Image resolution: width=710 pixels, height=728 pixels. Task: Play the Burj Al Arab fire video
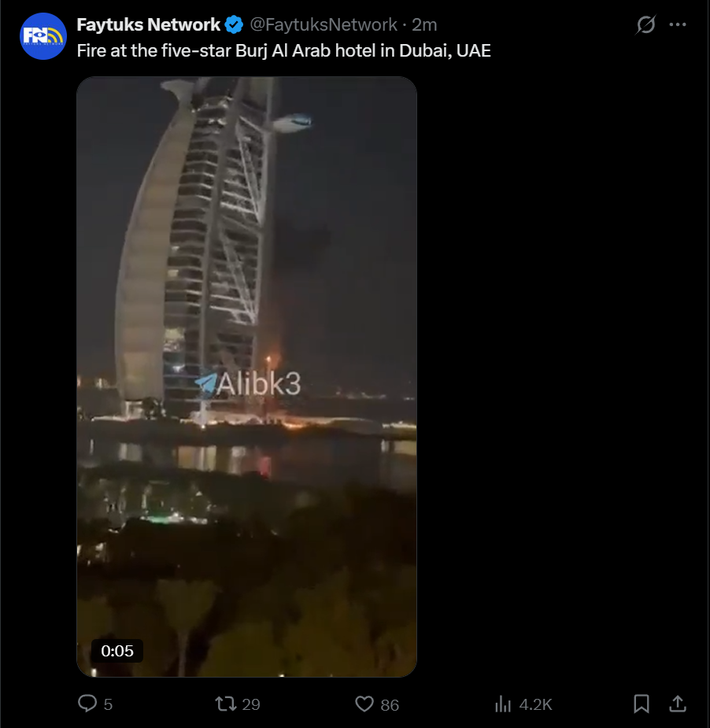[246, 376]
